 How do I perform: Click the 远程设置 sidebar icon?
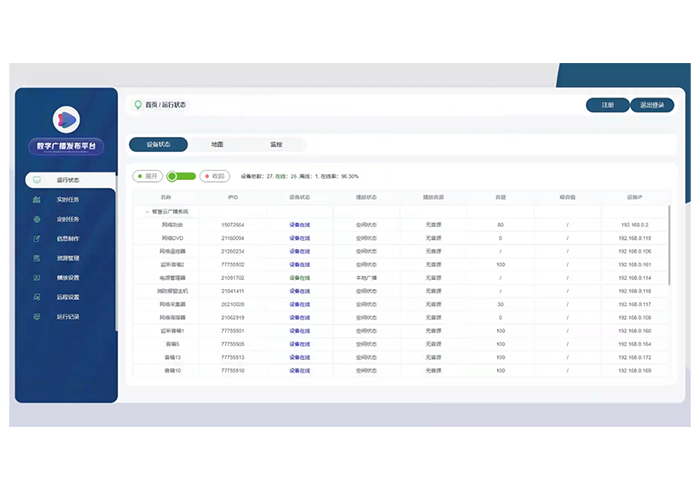tap(37, 297)
